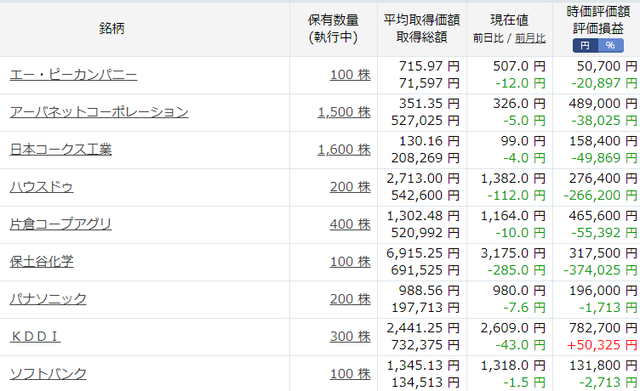This screenshot has height=391, width=640.
Task: Click the 300 株 quantity for KDDI
Action: pos(350,336)
